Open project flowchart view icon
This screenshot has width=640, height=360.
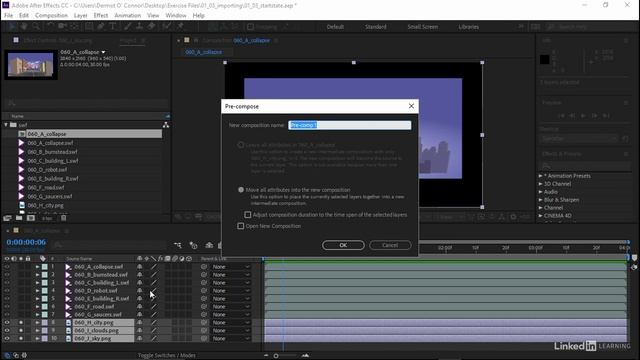pos(166,125)
